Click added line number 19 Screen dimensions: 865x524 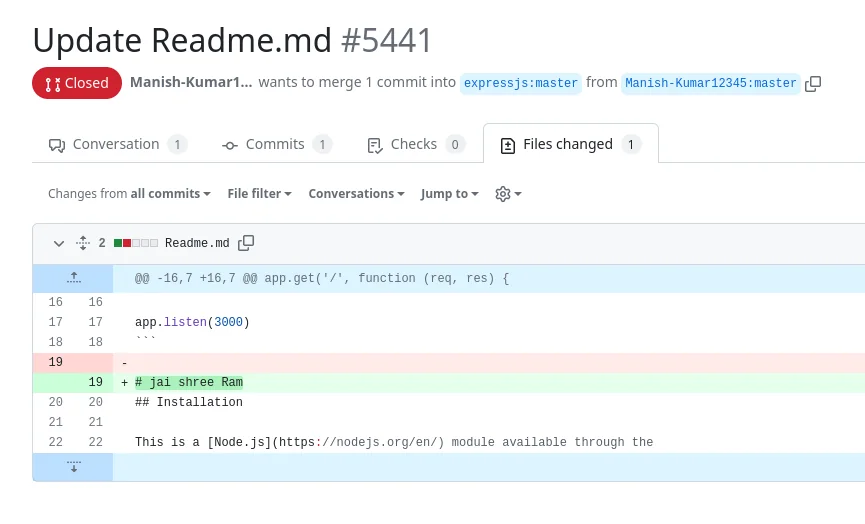click(x=95, y=382)
